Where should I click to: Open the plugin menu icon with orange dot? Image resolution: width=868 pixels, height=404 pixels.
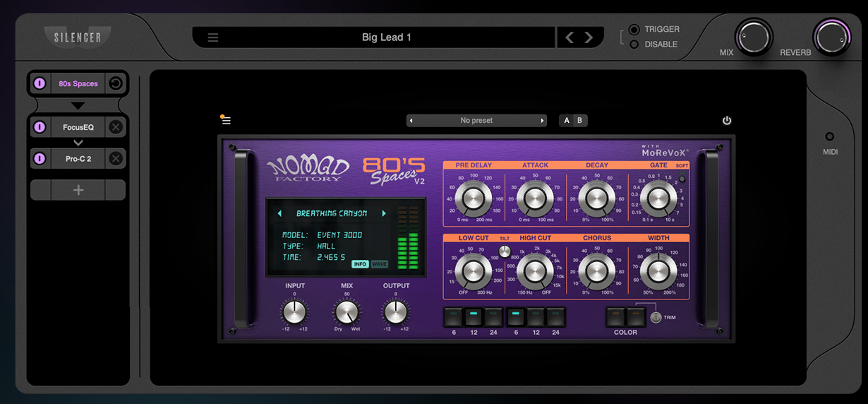226,121
